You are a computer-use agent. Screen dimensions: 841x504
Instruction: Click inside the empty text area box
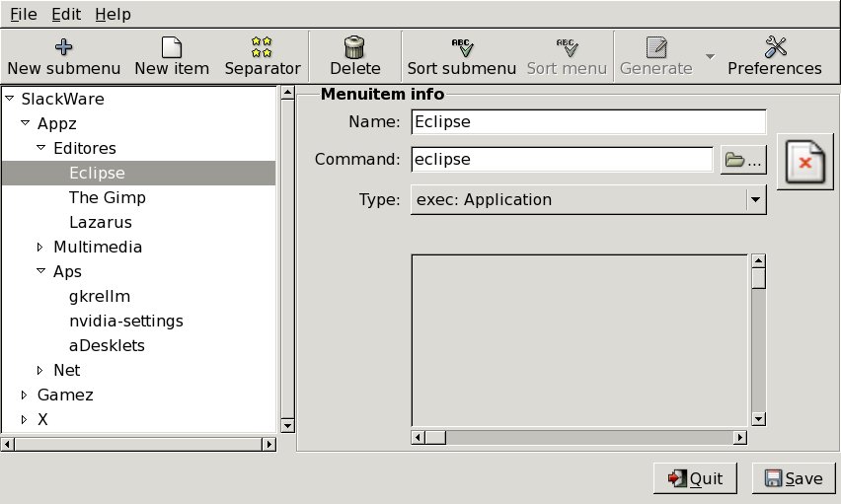tap(579, 340)
